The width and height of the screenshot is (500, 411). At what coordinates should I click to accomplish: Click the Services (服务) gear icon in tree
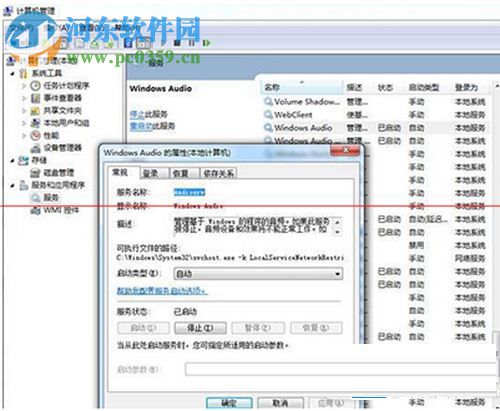pyautogui.click(x=35, y=198)
